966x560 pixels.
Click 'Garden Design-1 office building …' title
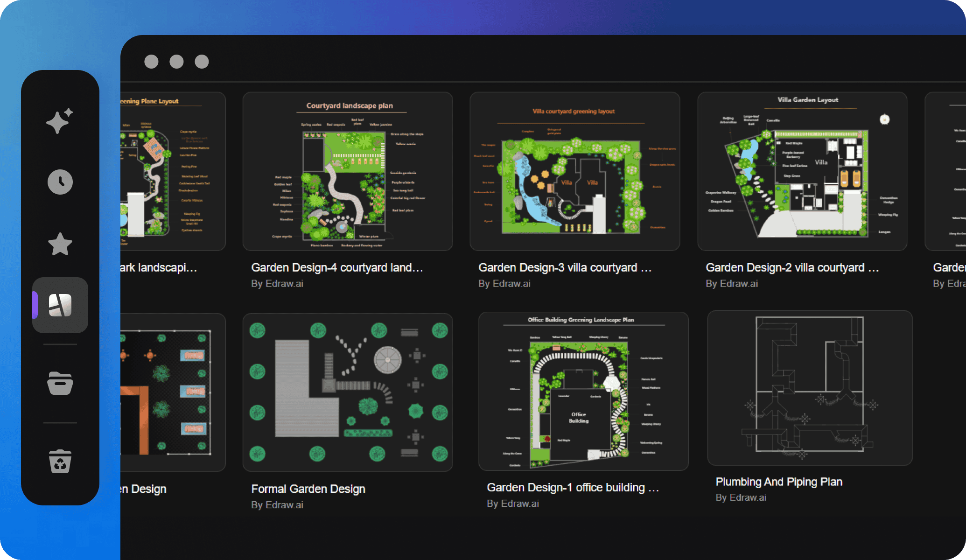(x=573, y=487)
